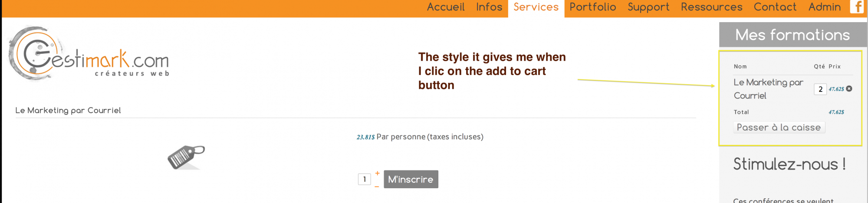Increase quantity with the plus sign
The height and width of the screenshot is (203, 868).
(x=377, y=173)
